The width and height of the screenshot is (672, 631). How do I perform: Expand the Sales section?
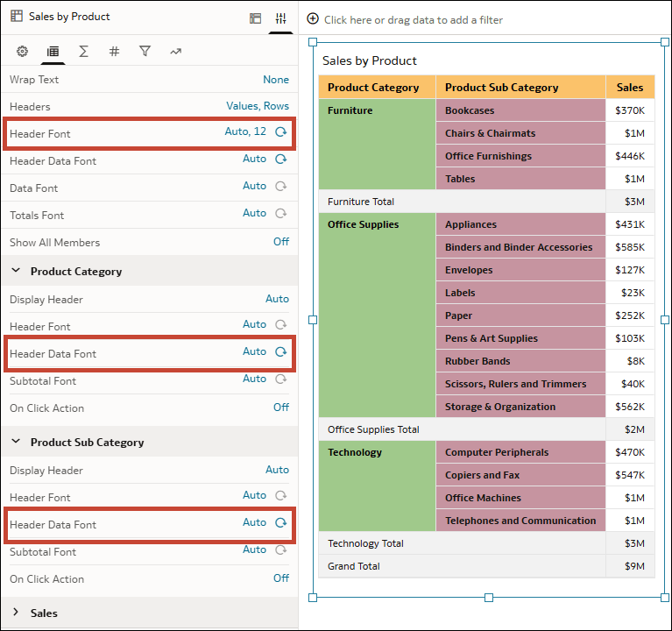[16, 613]
